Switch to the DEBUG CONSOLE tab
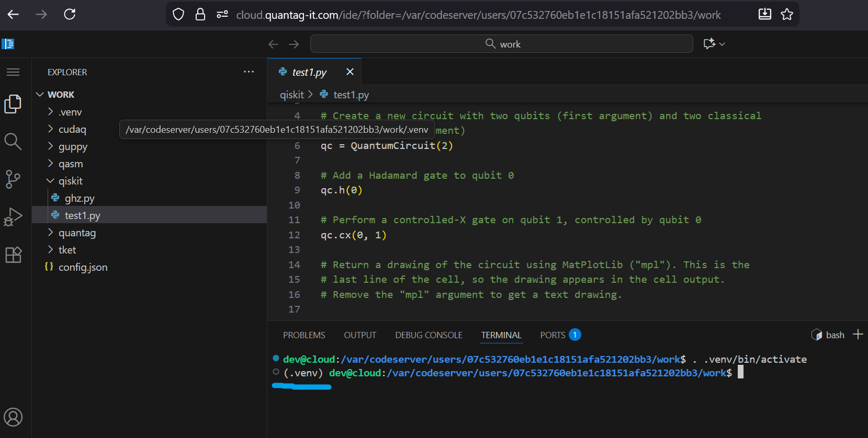This screenshot has height=438, width=868. click(429, 335)
